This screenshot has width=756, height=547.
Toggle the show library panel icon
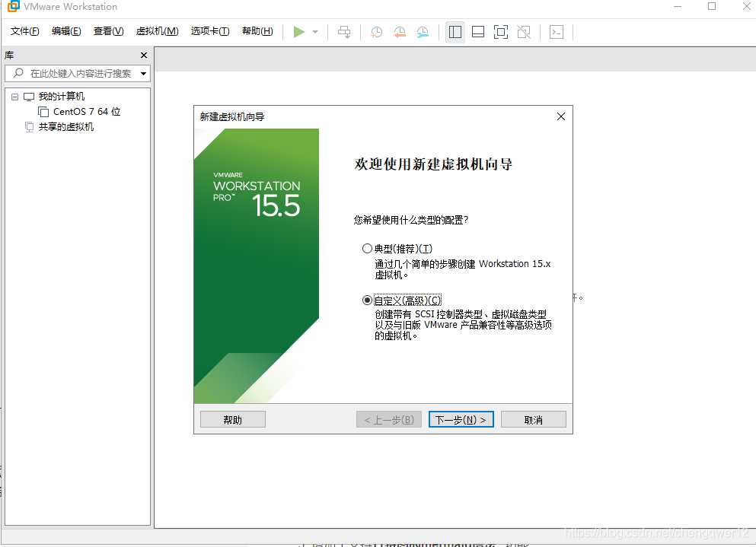(455, 32)
